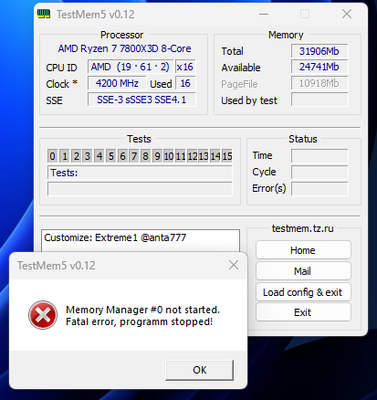Select test box number 1
377x400 pixels.
click(64, 156)
